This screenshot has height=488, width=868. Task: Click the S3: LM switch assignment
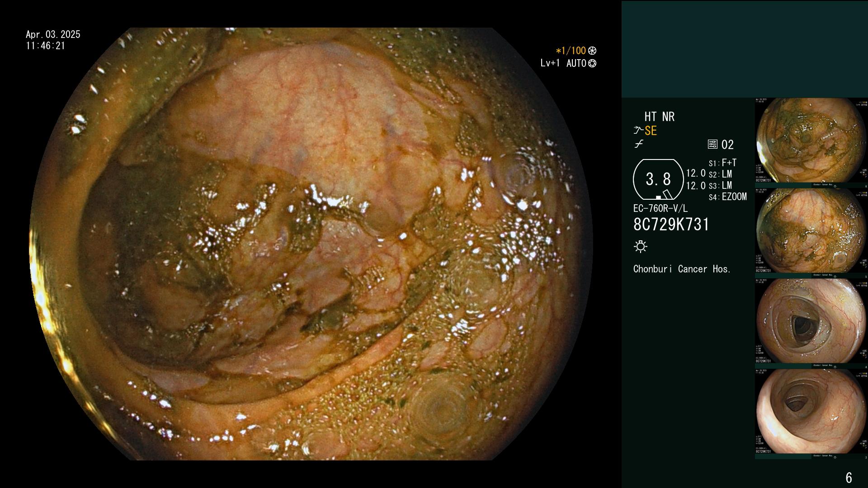click(x=720, y=186)
